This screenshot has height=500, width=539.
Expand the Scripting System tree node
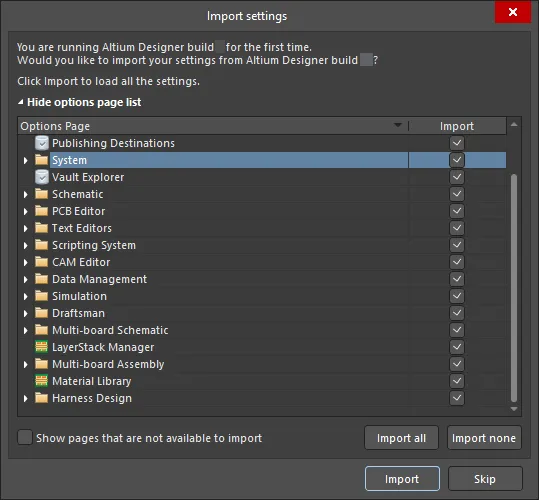25,245
